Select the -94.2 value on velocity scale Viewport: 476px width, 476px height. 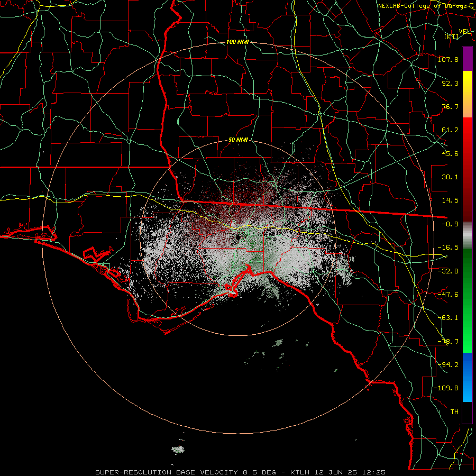point(448,364)
